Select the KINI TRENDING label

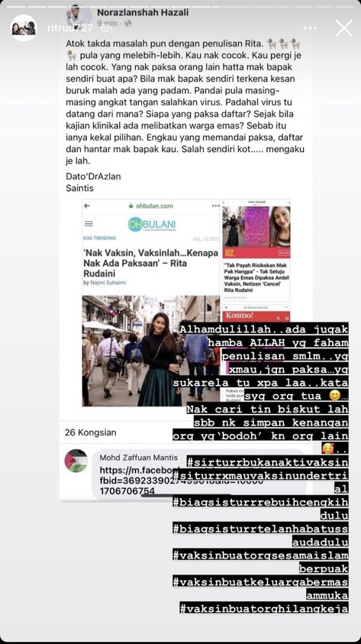99,238
